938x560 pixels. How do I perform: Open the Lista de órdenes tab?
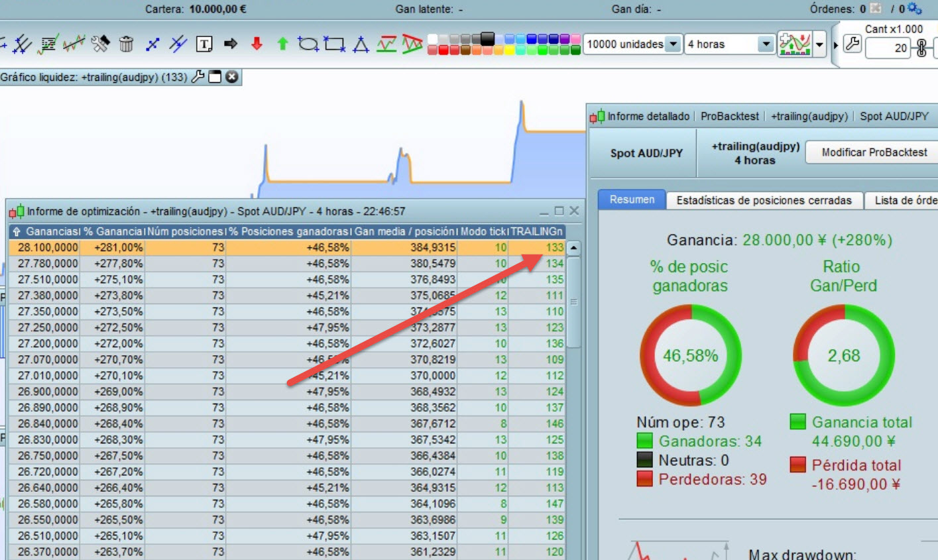pyautogui.click(x=902, y=200)
